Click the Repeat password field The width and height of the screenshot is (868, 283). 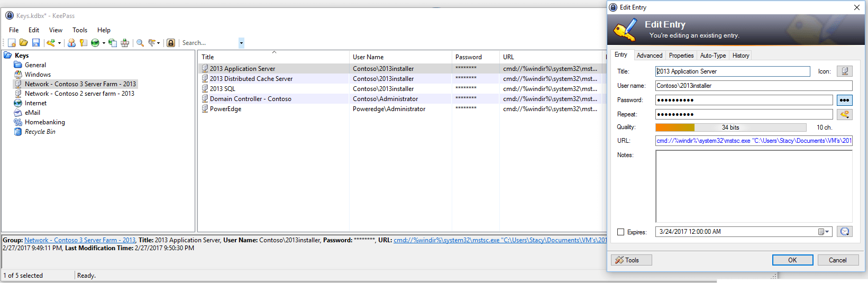[x=744, y=114]
